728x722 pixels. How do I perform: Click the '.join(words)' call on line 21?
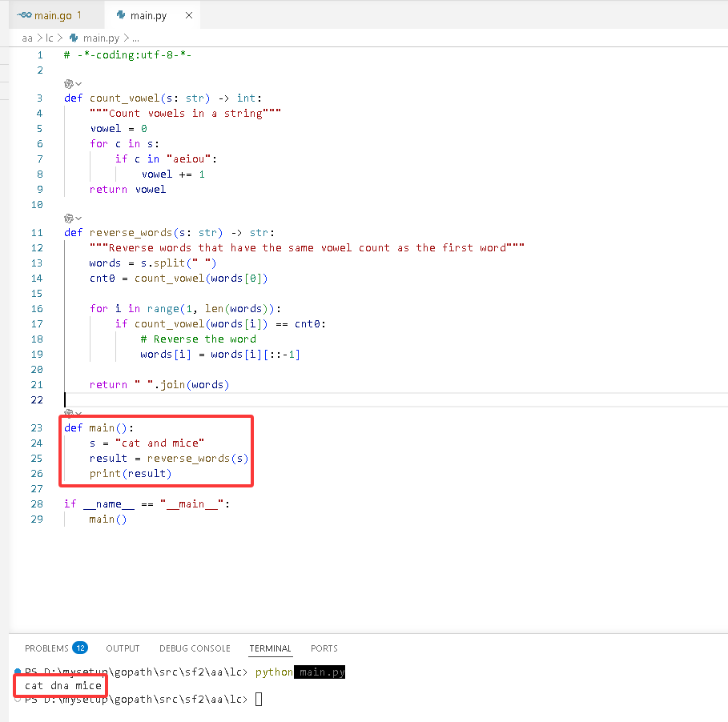click(191, 385)
